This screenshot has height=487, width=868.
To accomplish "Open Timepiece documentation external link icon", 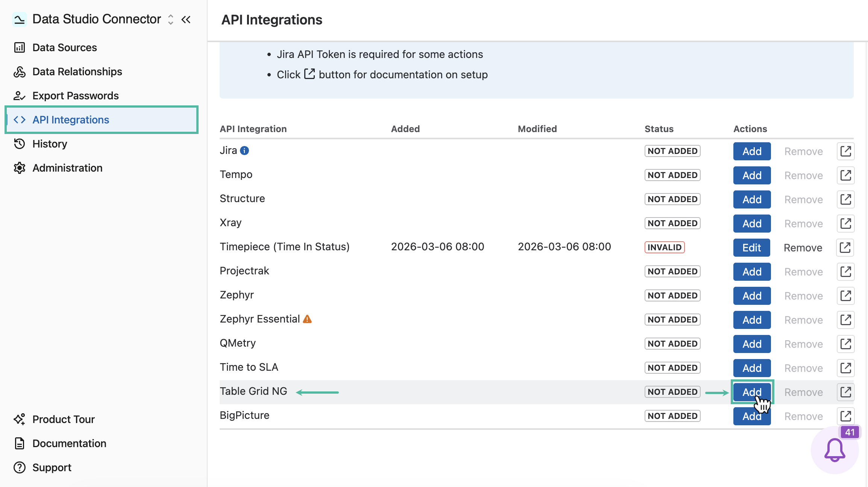I will click(845, 248).
